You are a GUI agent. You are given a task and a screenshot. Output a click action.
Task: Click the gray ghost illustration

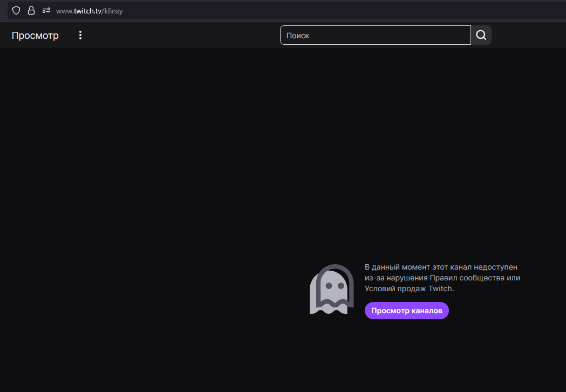point(332,289)
